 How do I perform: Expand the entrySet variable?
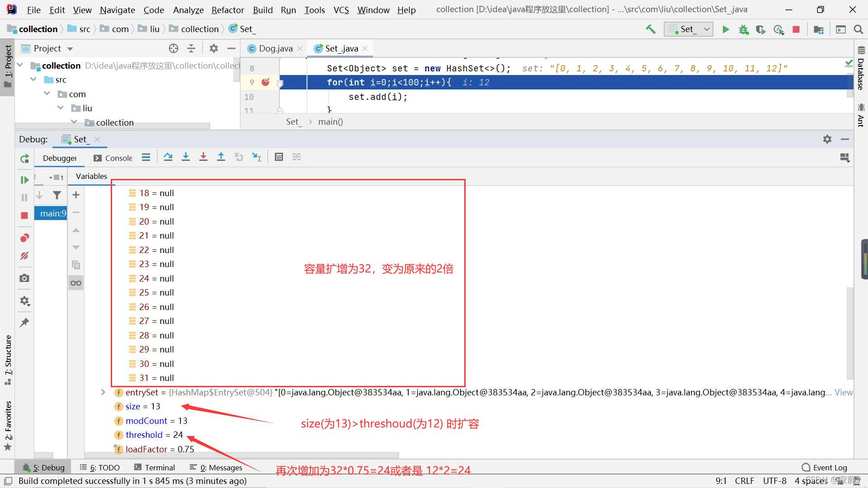pos(103,392)
